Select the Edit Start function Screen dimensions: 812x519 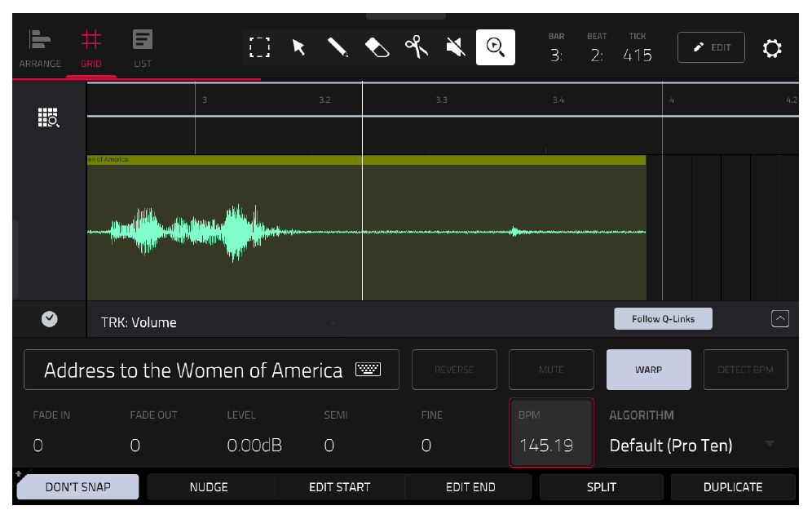pos(340,487)
